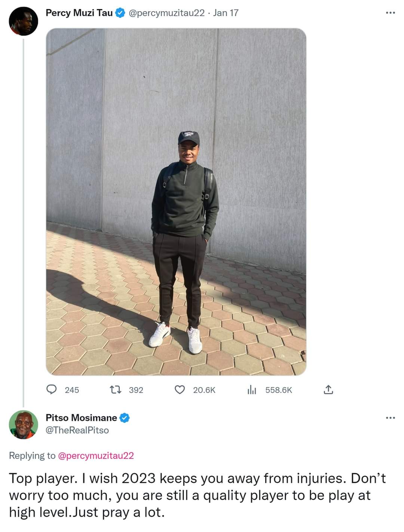Open Pitso Mosimane's profile avatar
Screen dimensions: 404x532
(23, 425)
